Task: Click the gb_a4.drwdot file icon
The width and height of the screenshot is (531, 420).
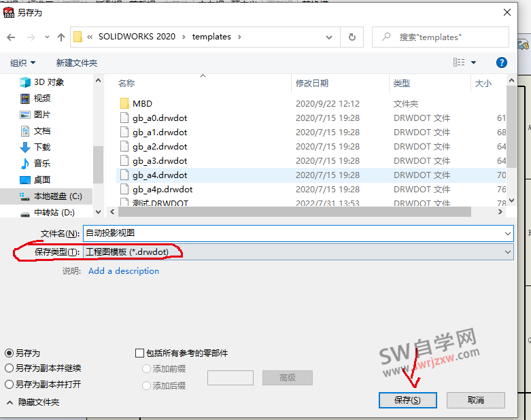Action: pos(124,175)
